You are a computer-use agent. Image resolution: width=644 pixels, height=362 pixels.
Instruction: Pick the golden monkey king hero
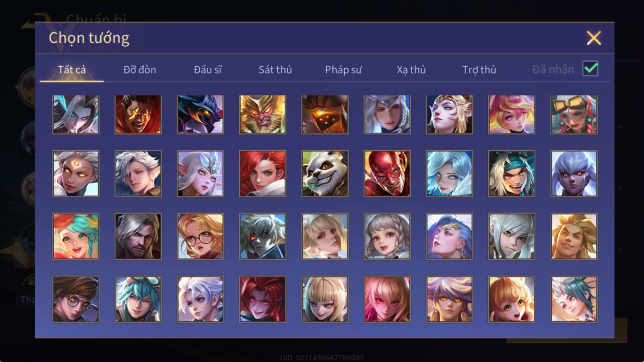[263, 114]
